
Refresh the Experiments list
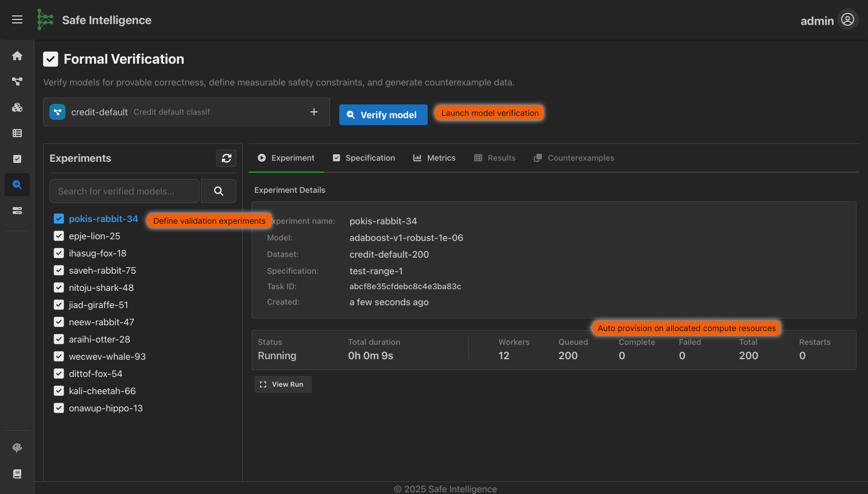click(x=226, y=158)
